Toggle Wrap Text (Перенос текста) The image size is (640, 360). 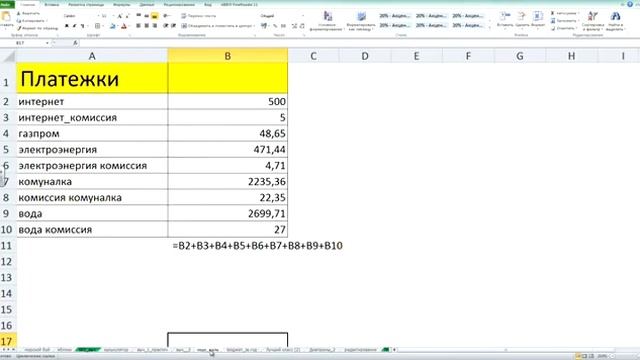(x=199, y=16)
